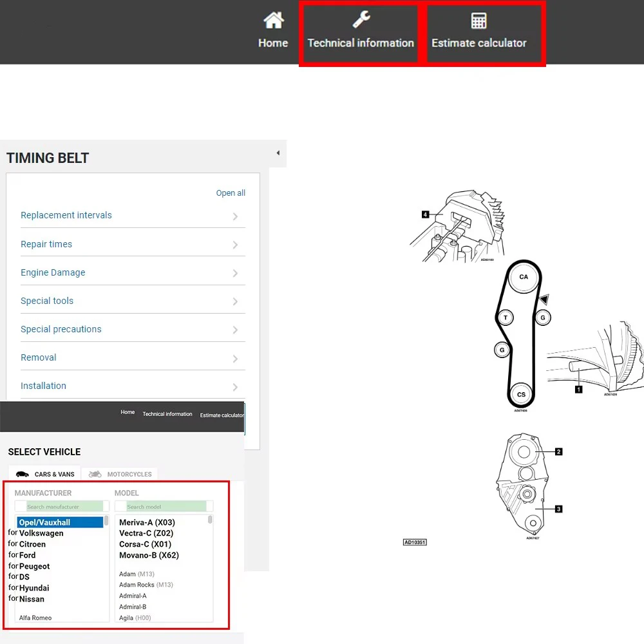Viewport: 644px width, 644px height.
Task: Collapse the Timing Belt panel arrow
Action: (278, 153)
